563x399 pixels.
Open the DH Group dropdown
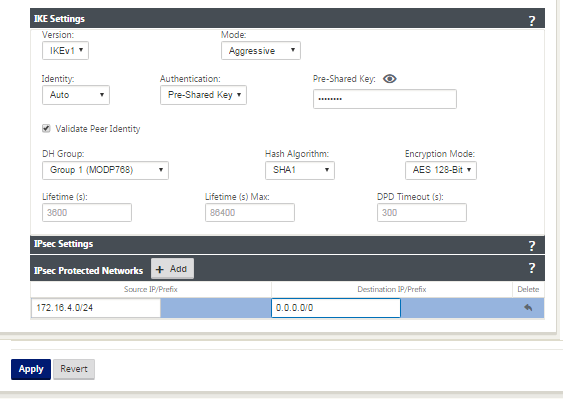(105, 170)
